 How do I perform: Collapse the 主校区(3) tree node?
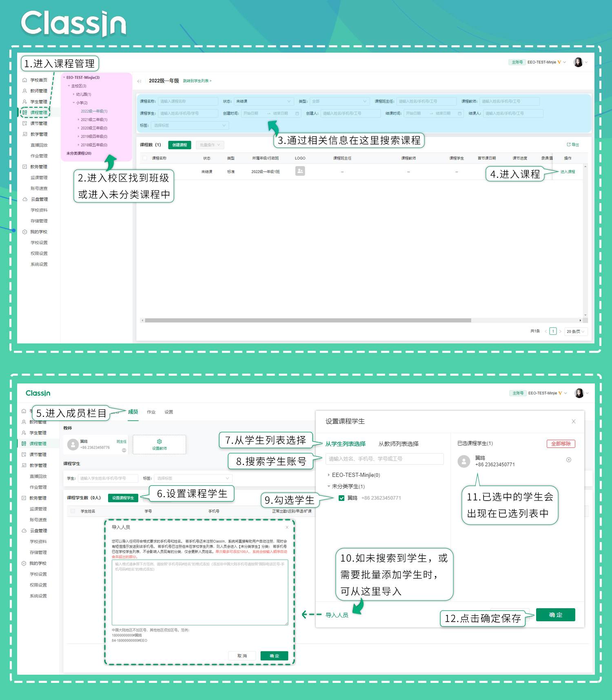[x=69, y=86]
